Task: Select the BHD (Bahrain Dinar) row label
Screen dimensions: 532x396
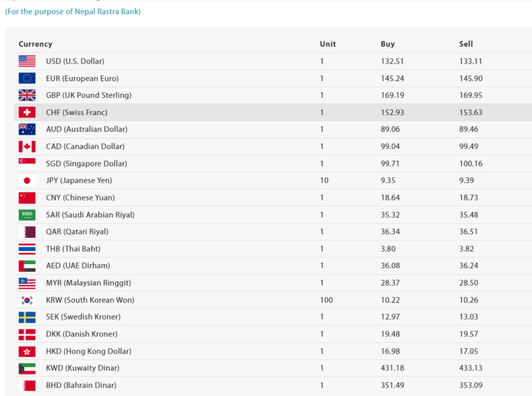Action: pyautogui.click(x=81, y=385)
